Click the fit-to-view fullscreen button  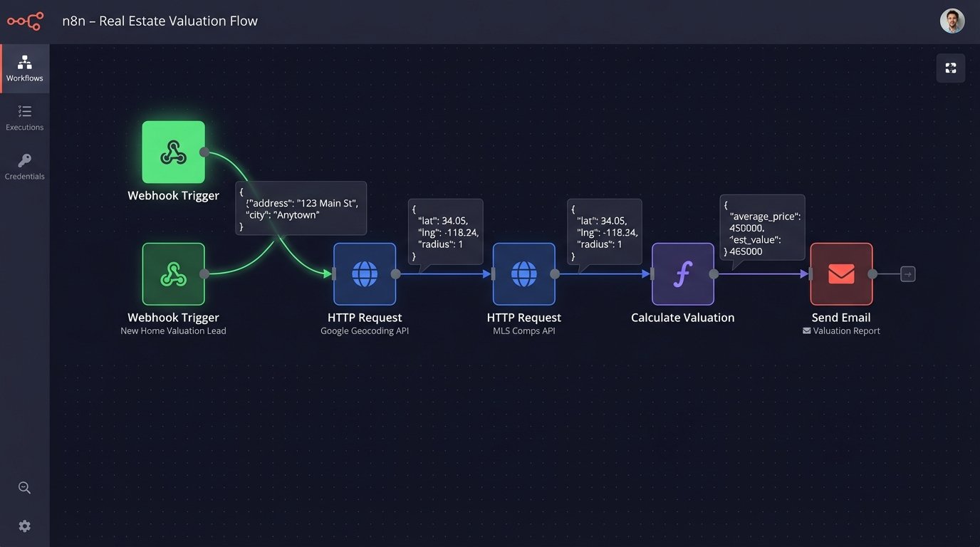[x=950, y=68]
